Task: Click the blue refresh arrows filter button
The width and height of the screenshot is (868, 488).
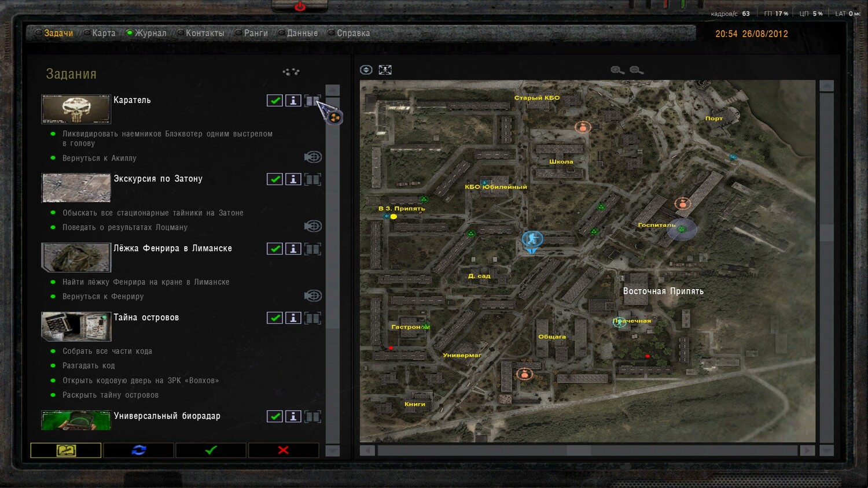Action: tap(139, 450)
